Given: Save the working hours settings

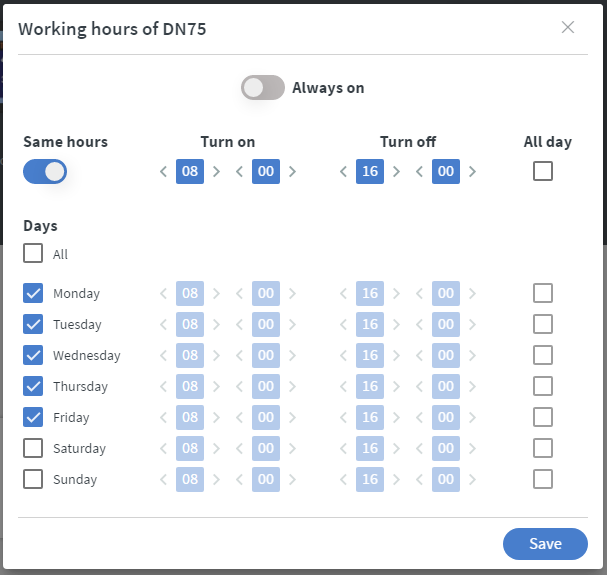Looking at the screenshot, I should (x=545, y=543).
